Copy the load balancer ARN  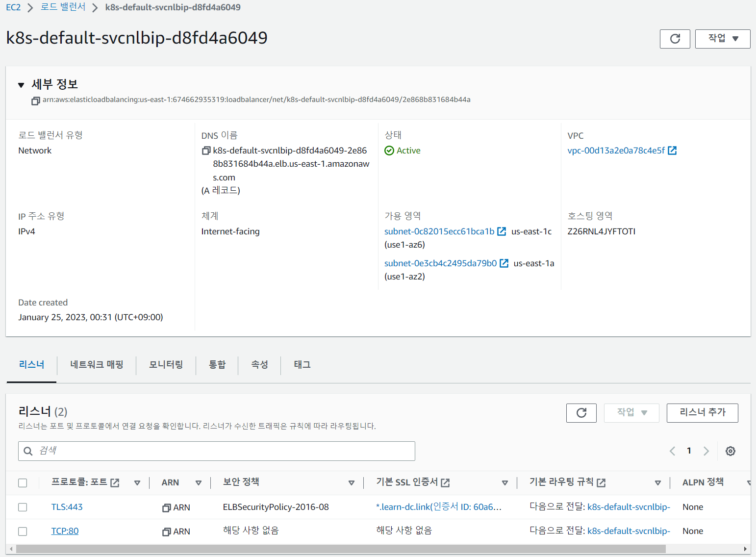35,101
